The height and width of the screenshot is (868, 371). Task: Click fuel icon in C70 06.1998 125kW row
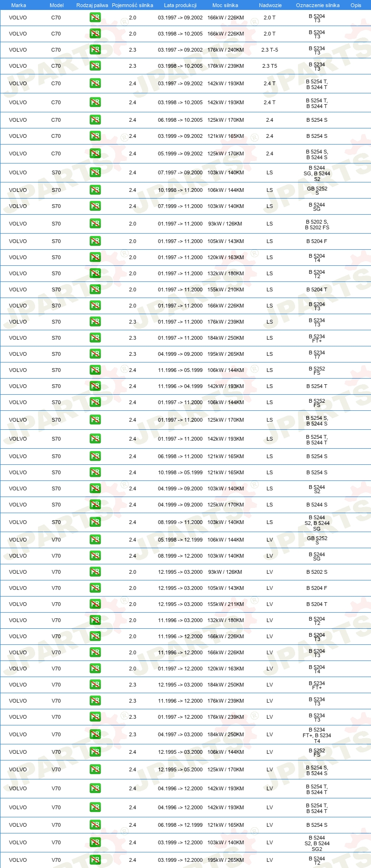(x=95, y=120)
